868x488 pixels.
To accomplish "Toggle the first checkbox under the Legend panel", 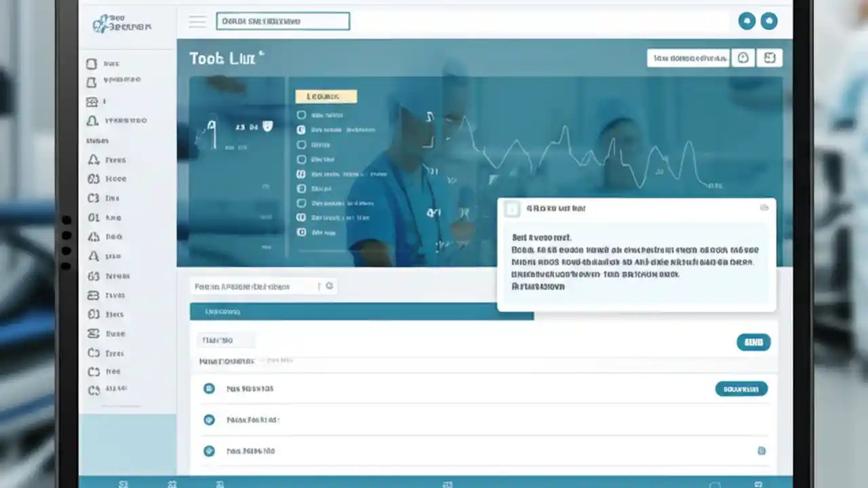I will tap(301, 115).
